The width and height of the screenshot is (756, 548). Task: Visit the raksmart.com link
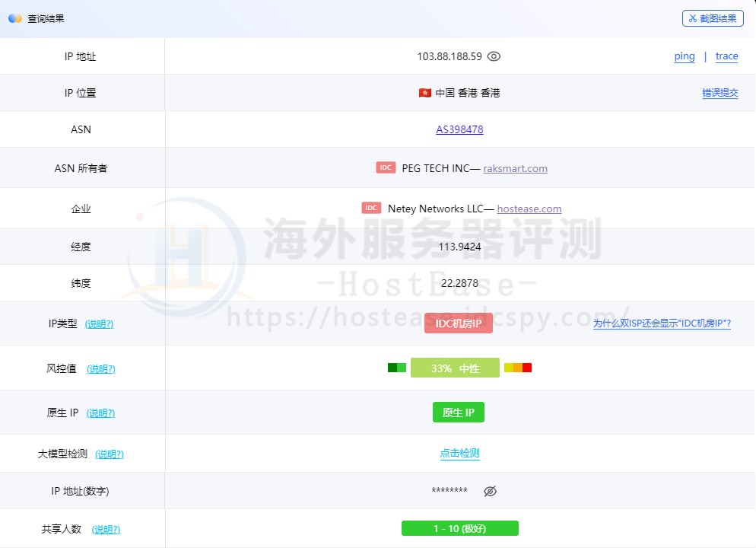[x=515, y=169]
